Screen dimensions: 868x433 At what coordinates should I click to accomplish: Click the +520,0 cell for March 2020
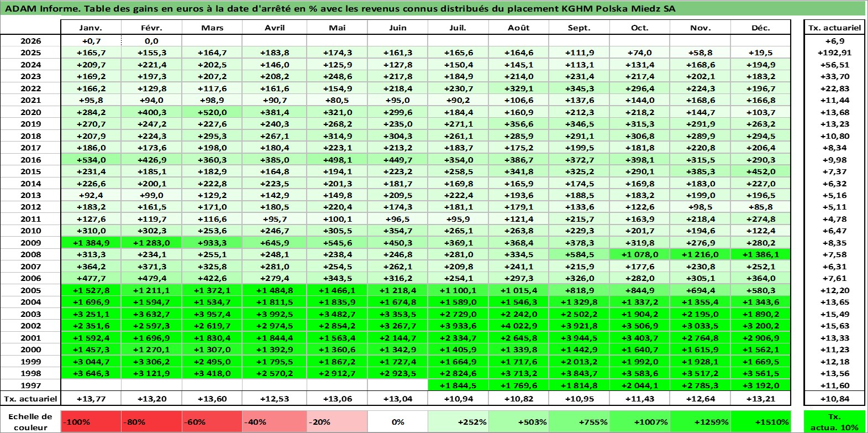point(212,112)
